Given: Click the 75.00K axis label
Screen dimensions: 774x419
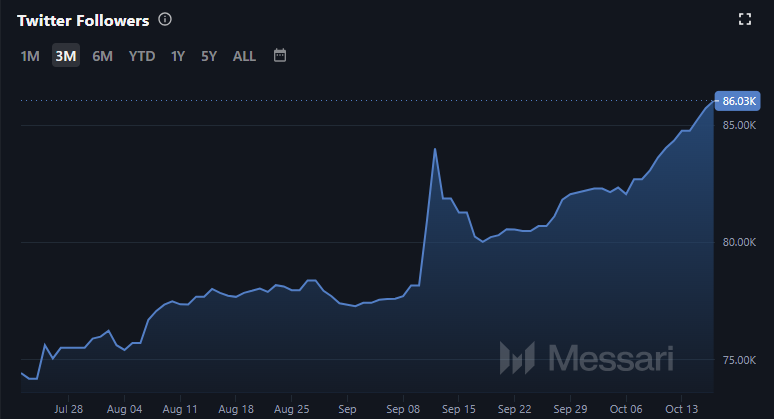Looking at the screenshot, I should pyautogui.click(x=739, y=360).
